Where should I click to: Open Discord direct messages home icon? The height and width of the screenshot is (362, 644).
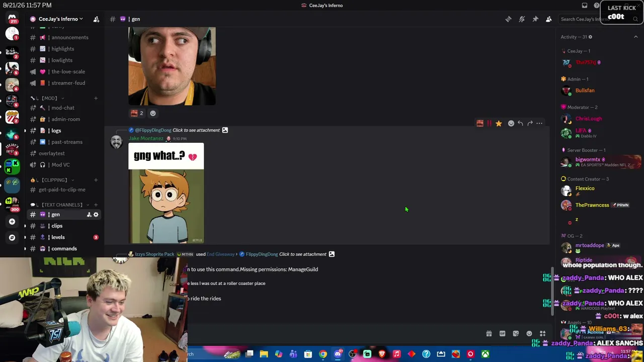pyautogui.click(x=12, y=19)
